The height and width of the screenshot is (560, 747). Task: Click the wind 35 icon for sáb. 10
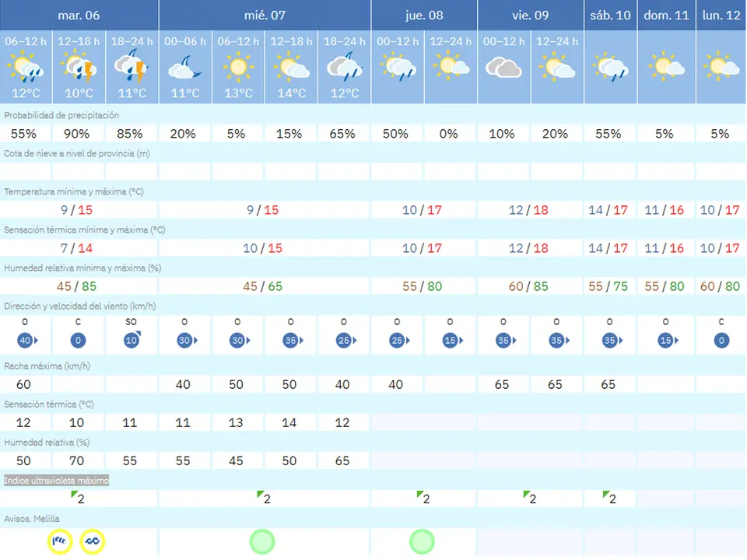click(612, 341)
